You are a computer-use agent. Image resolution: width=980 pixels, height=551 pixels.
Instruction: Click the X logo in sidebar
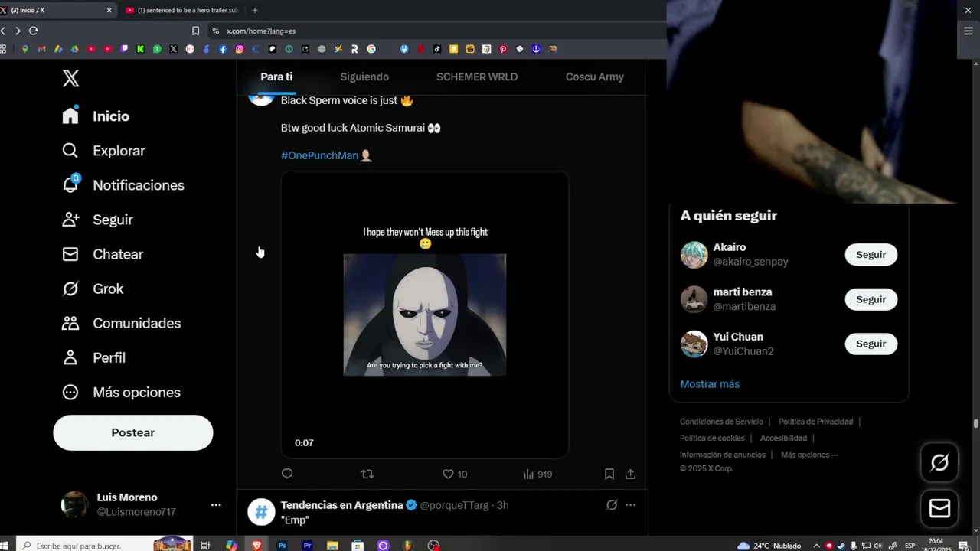70,78
